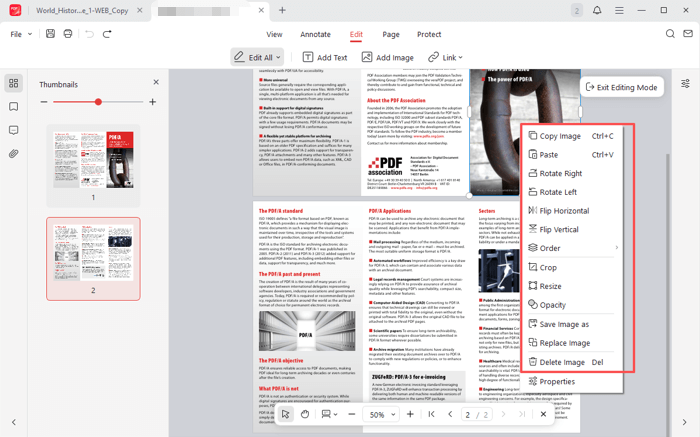Select Rotate Right in context menu

coord(572,174)
